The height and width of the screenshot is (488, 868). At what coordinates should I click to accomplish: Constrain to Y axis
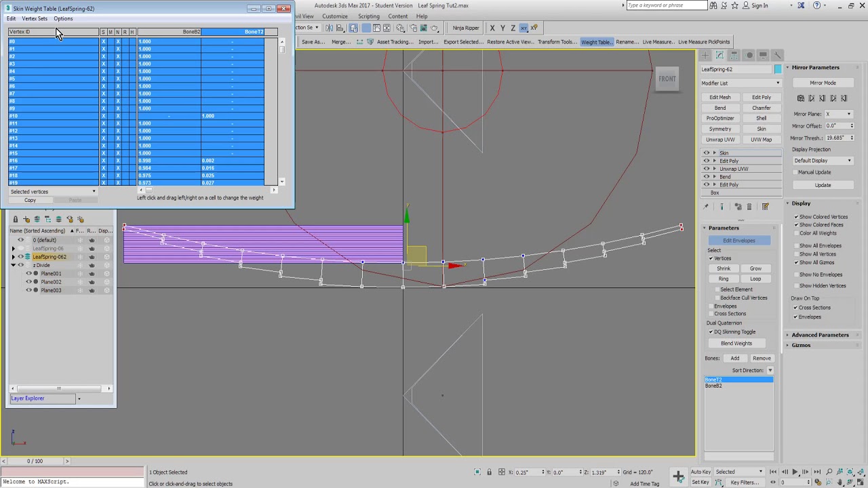pos(502,28)
